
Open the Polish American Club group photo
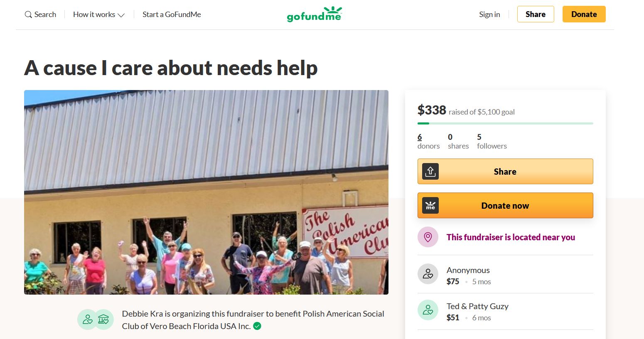[206, 192]
